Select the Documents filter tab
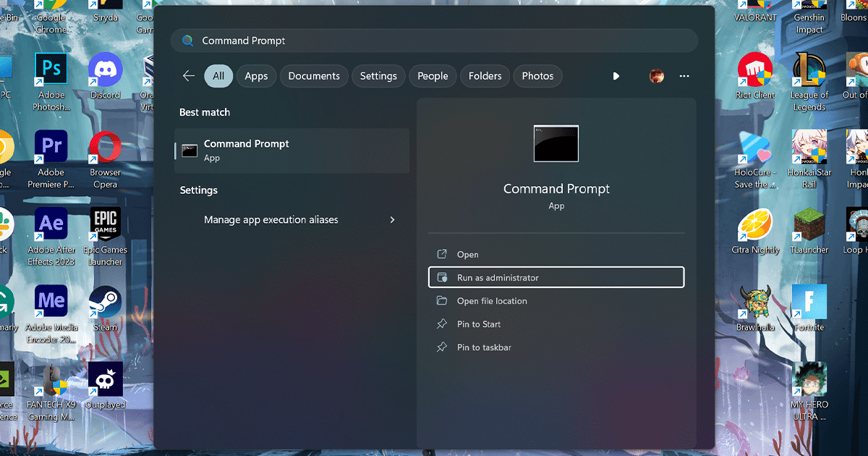Screen dimensions: 868x456 [x=314, y=76]
